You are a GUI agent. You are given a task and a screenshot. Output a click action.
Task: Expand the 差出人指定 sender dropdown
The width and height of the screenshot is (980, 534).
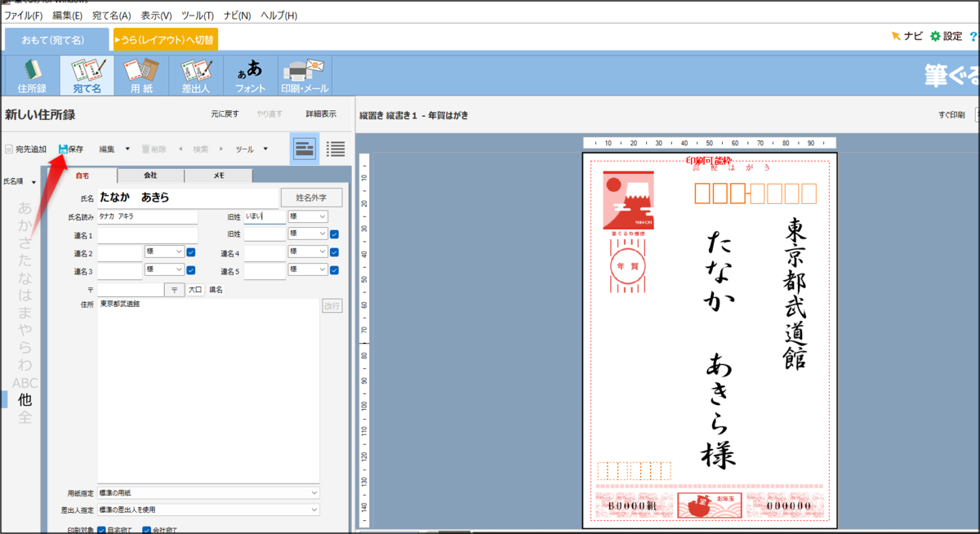[x=208, y=510]
